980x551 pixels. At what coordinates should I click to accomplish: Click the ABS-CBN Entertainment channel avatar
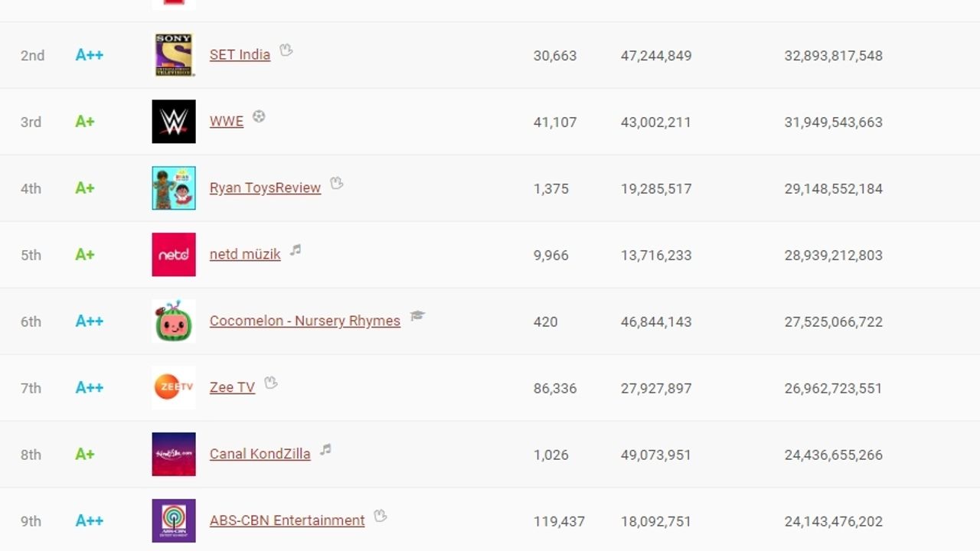[173, 520]
